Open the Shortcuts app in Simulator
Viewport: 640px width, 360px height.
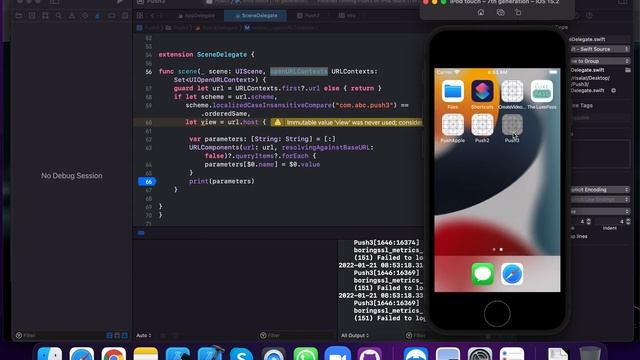pyautogui.click(x=482, y=91)
